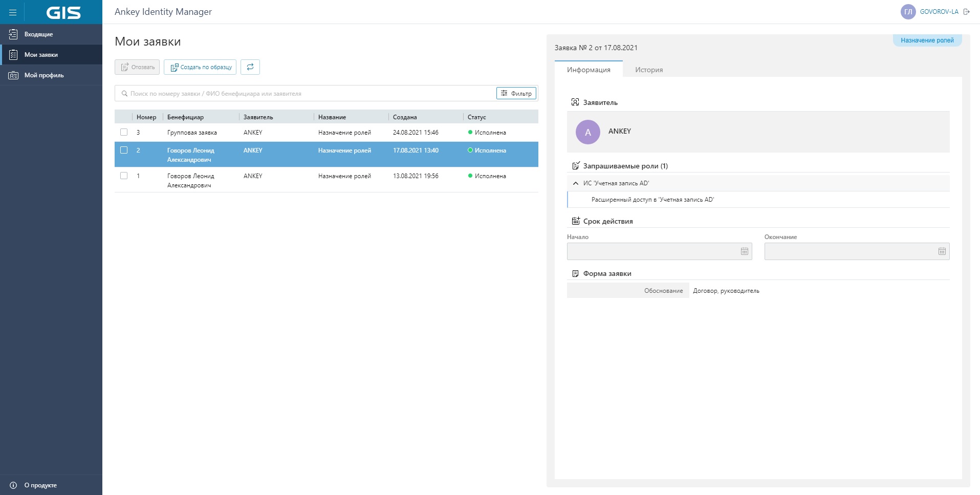The height and width of the screenshot is (495, 980).
Task: Click the Запрашиваемые роли section icon
Action: coord(575,166)
